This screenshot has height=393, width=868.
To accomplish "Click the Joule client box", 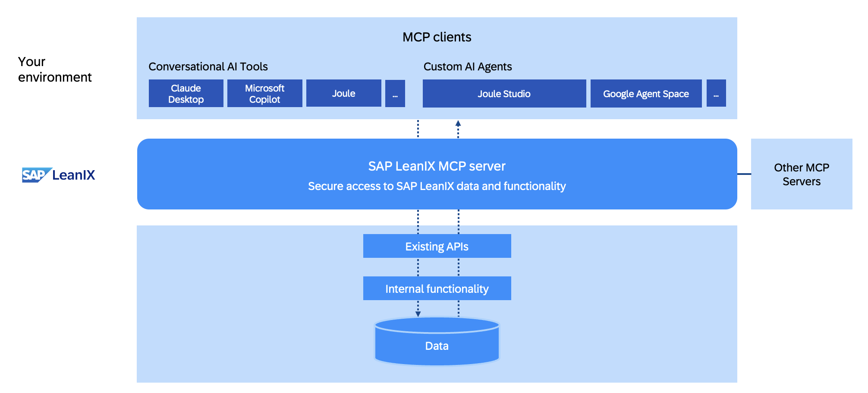I will coord(344,93).
